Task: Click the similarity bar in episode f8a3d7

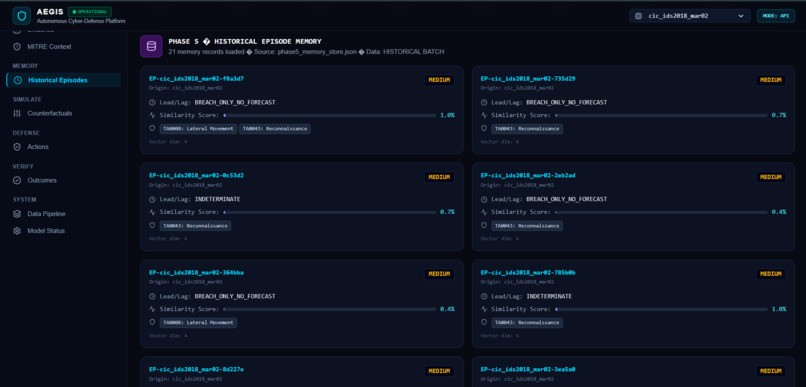Action: tap(329, 116)
